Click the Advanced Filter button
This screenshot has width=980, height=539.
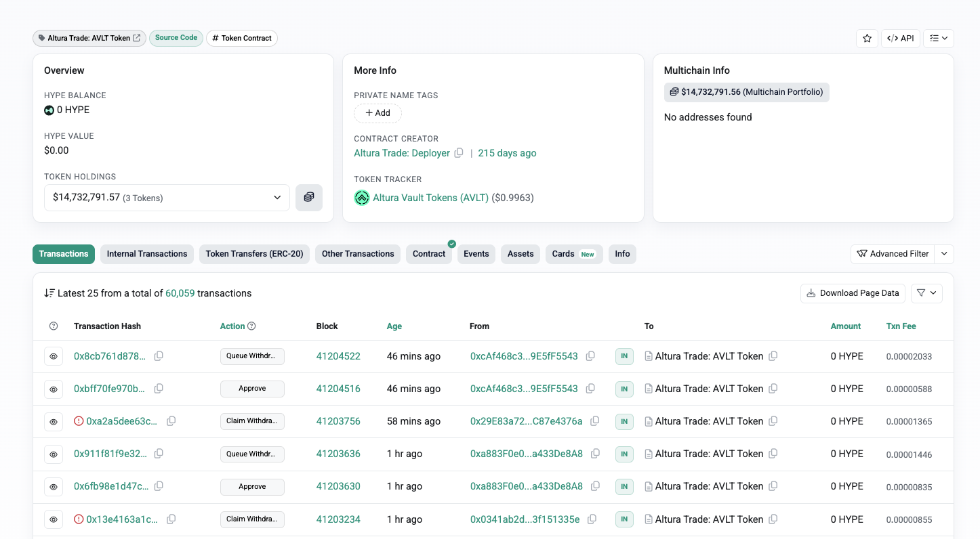[x=893, y=254]
